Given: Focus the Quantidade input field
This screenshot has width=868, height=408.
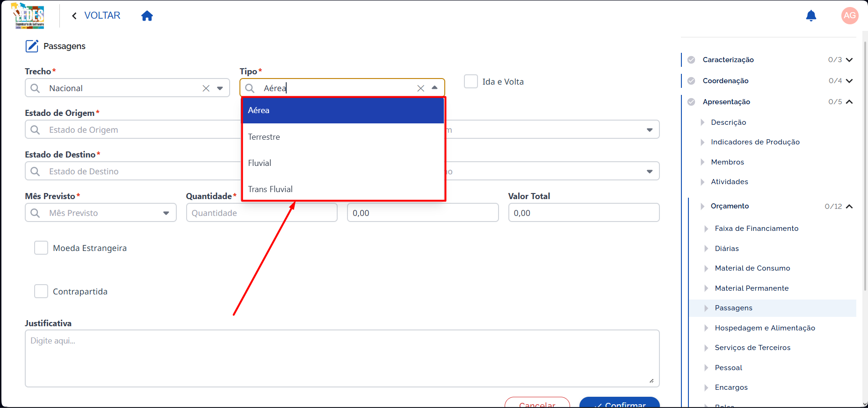Looking at the screenshot, I should [262, 213].
